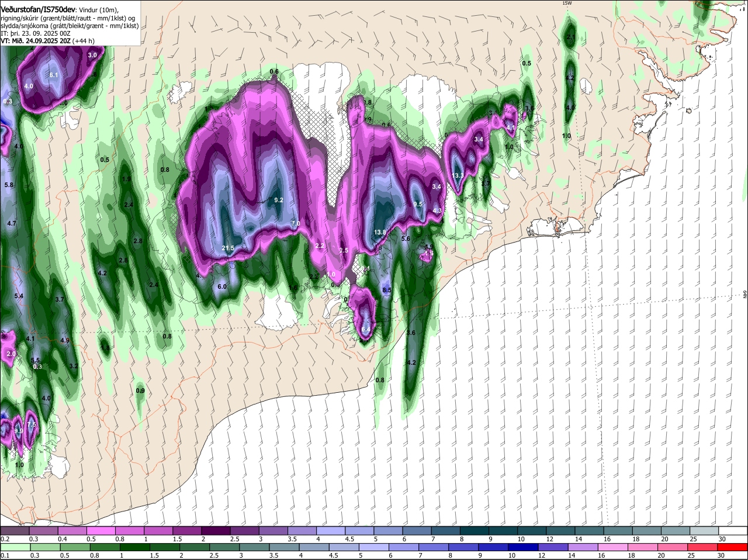Click the 15W longitude label
The height and width of the screenshot is (560, 748).
click(566, 4)
